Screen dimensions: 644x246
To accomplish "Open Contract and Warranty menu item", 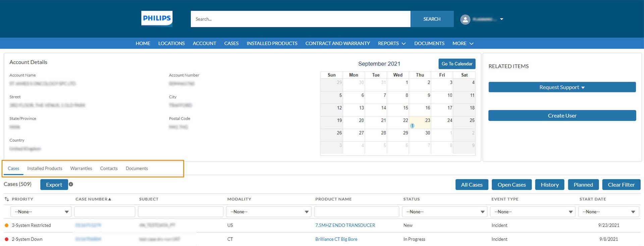I will click(x=337, y=44).
